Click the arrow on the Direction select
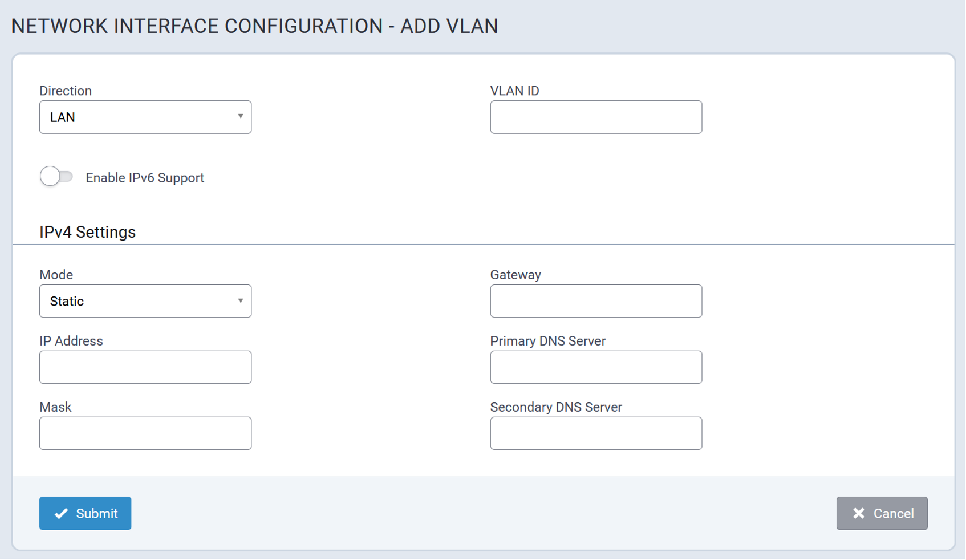The width and height of the screenshot is (966, 560). click(240, 116)
